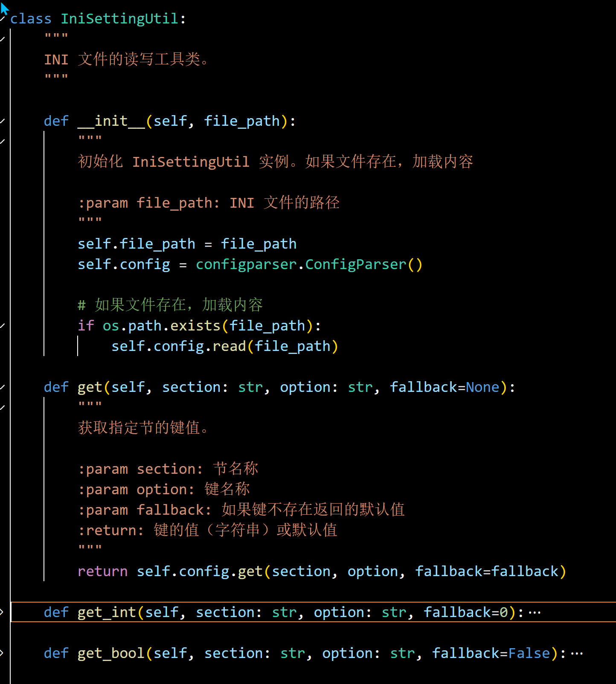Collapse the if os.path.exists block arrow
The image size is (616, 684).
pos(2,326)
